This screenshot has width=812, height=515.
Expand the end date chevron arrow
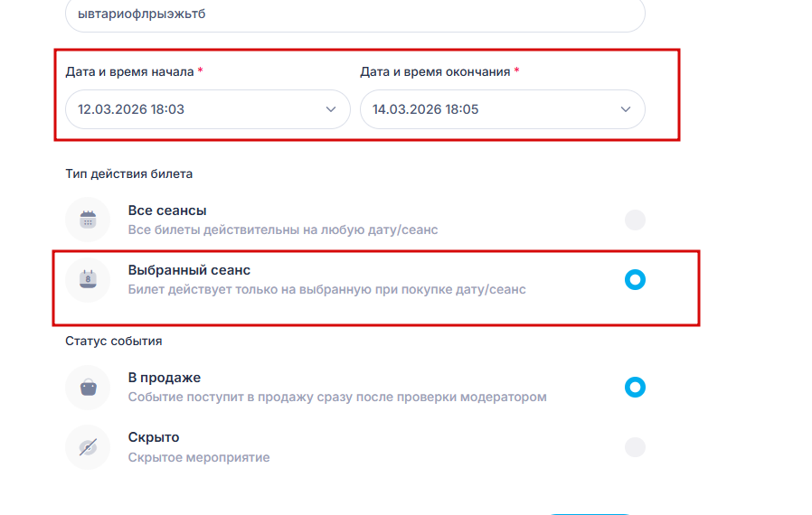point(625,109)
